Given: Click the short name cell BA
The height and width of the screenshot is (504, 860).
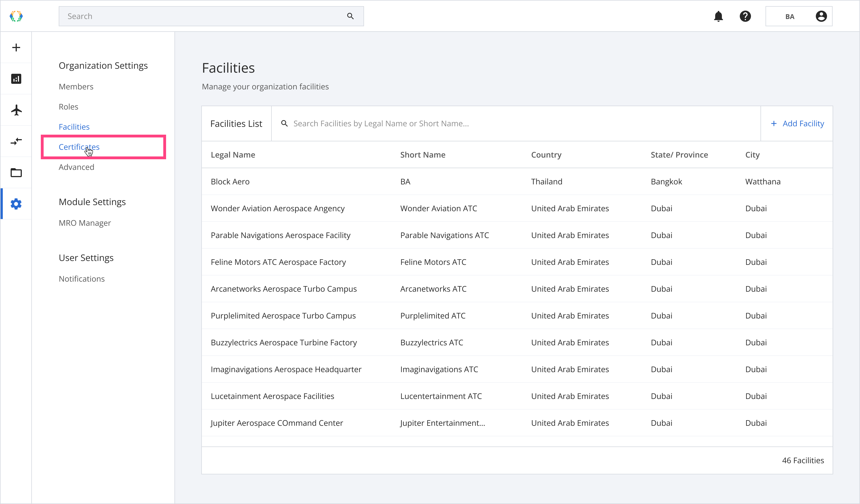Looking at the screenshot, I should click(x=405, y=182).
